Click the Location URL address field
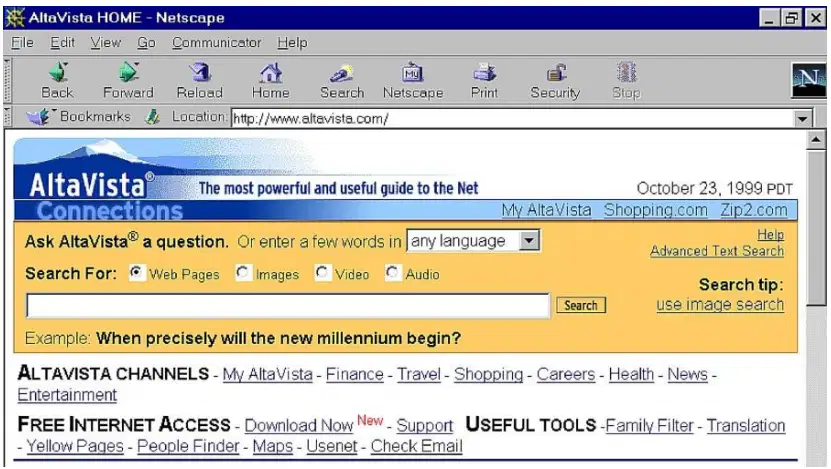 click(512, 118)
